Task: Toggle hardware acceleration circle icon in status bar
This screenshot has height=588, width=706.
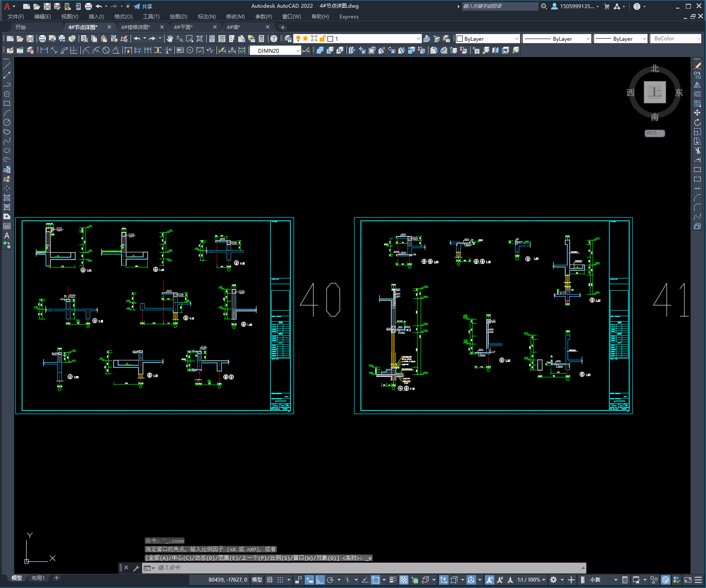Action: pyautogui.click(x=666, y=580)
